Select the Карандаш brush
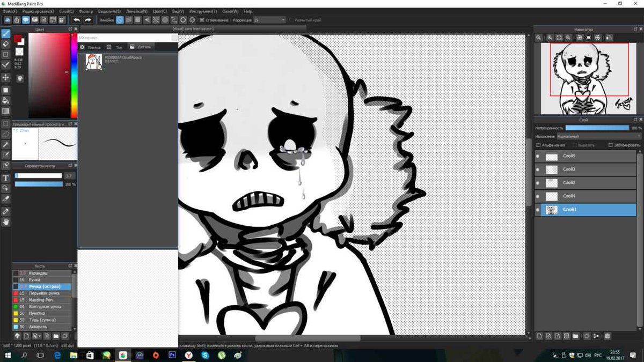The width and height of the screenshot is (644, 362). (x=42, y=273)
